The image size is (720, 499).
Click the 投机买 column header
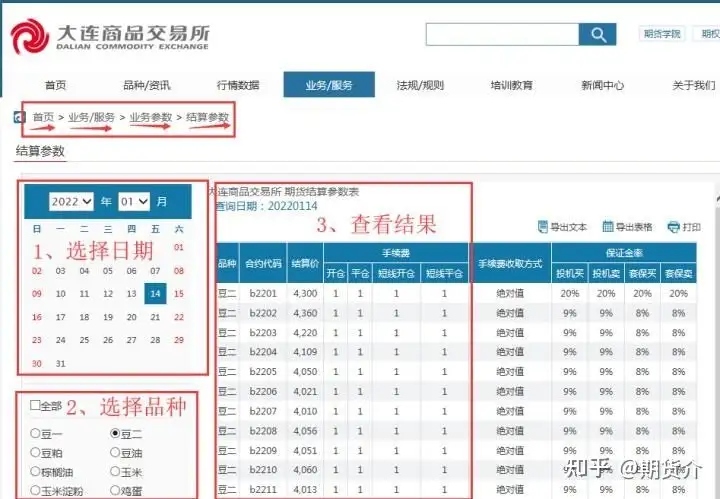click(570, 274)
